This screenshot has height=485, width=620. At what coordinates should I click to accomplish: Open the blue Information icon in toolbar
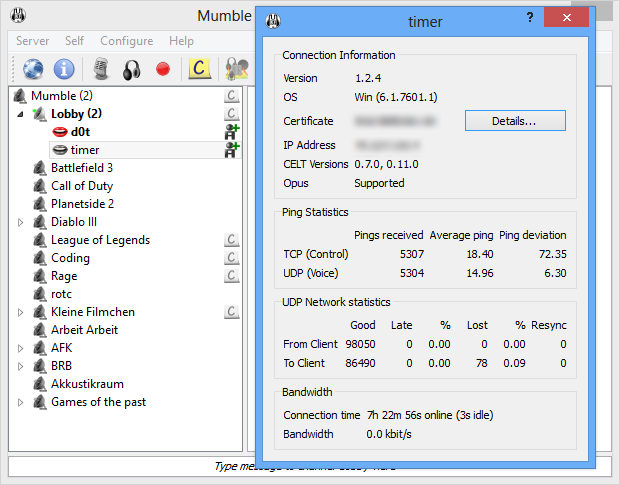(64, 69)
